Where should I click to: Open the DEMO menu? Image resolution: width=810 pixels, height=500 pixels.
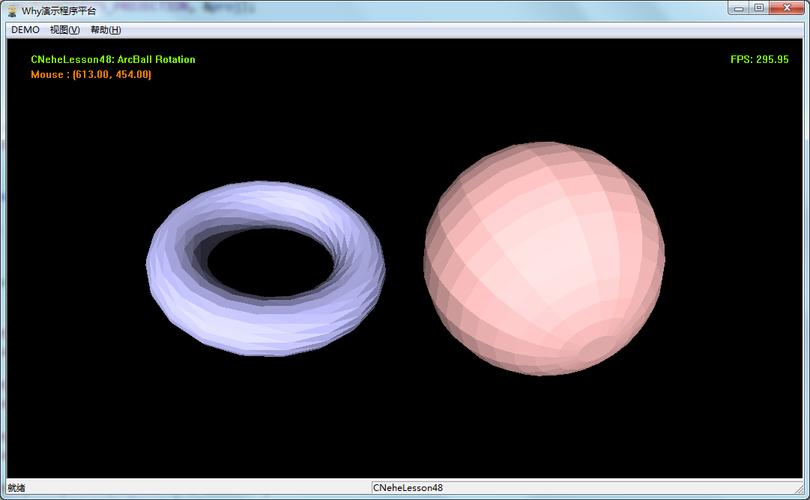point(25,30)
